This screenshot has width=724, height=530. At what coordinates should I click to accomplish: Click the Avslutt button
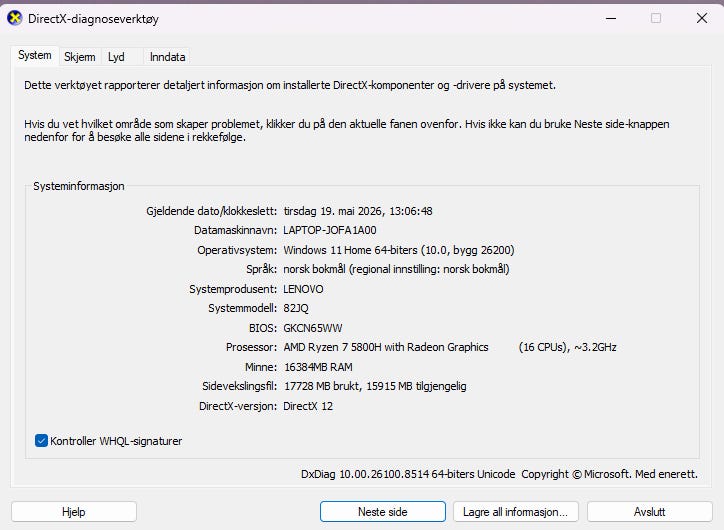point(649,512)
